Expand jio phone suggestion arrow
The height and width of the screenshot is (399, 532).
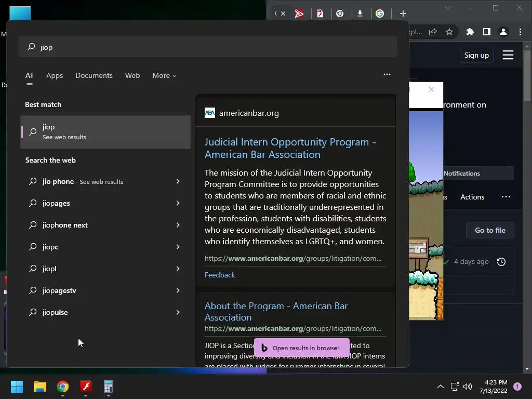[x=178, y=181]
